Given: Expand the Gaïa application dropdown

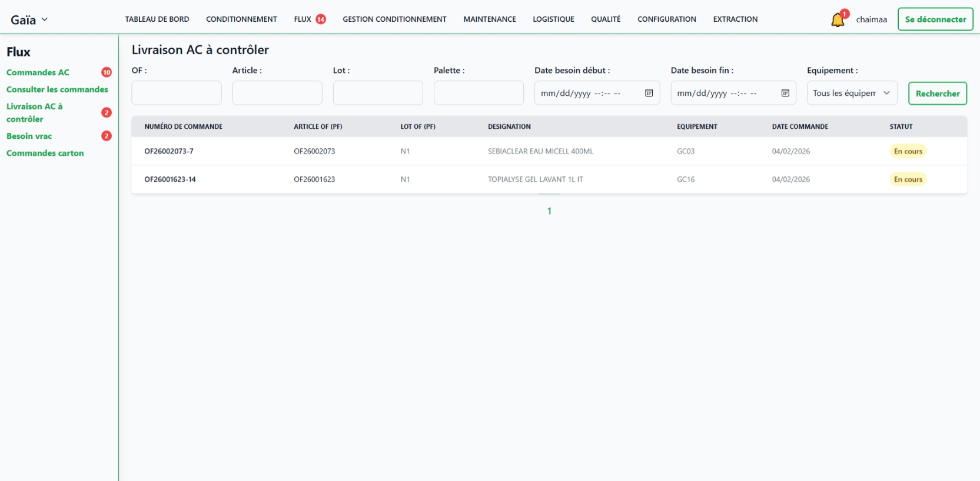Looking at the screenshot, I should coord(29,20).
